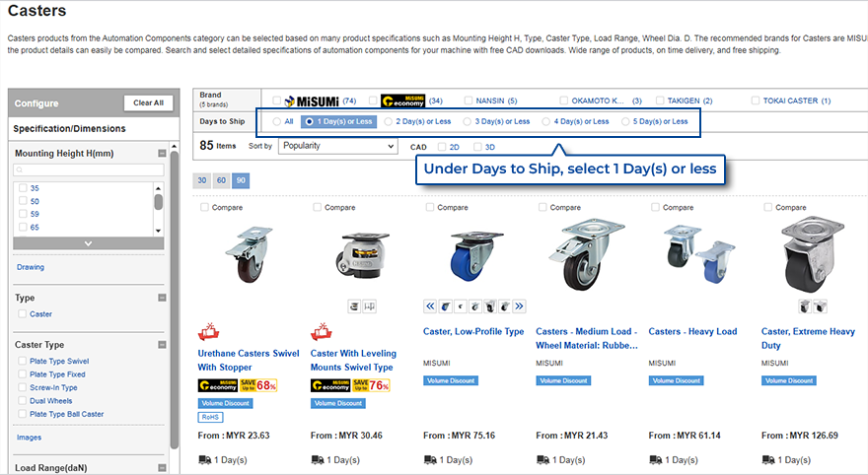Expand the mounting height list with the chevron bar
The image size is (868, 475).
point(89,243)
